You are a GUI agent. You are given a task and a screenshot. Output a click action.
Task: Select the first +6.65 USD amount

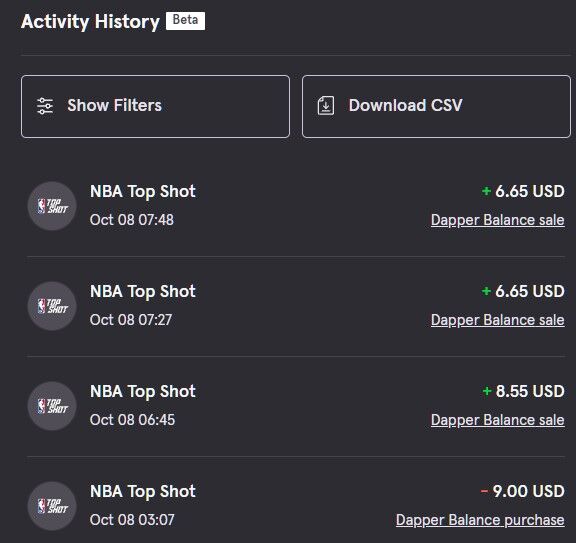523,191
